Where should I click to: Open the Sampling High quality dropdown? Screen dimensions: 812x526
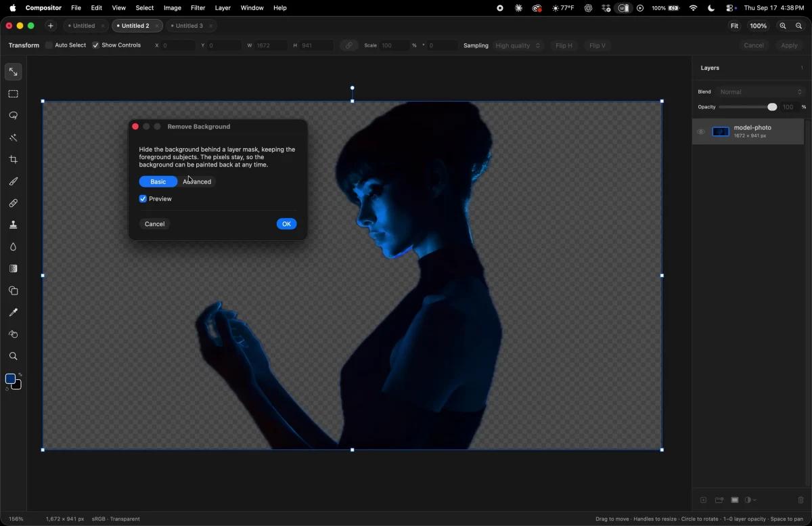click(518, 45)
